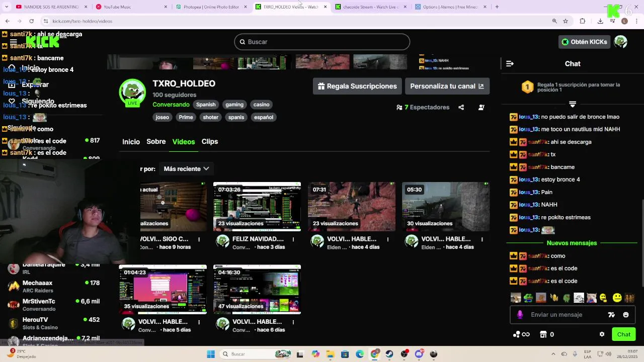Expand the gift leaderboard chevron under Regala

point(573,104)
